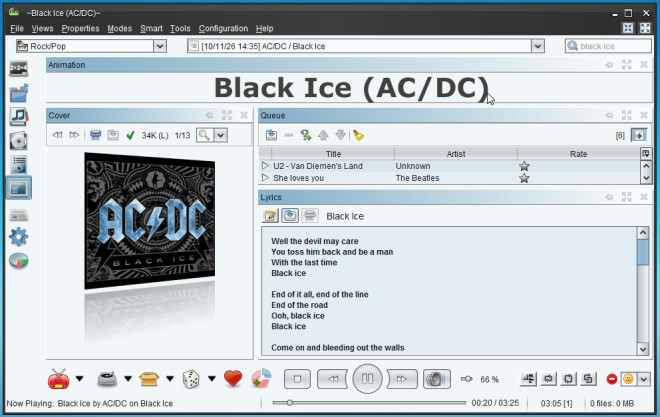Screen dimensions: 660x417
Task: Click the green add-shuffle icon in Queue toolbar
Action: click(306, 135)
